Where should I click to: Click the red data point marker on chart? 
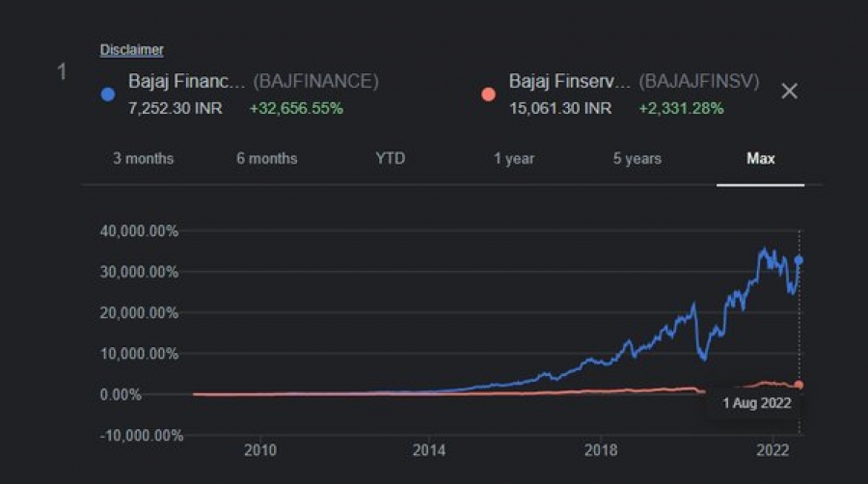(x=799, y=385)
